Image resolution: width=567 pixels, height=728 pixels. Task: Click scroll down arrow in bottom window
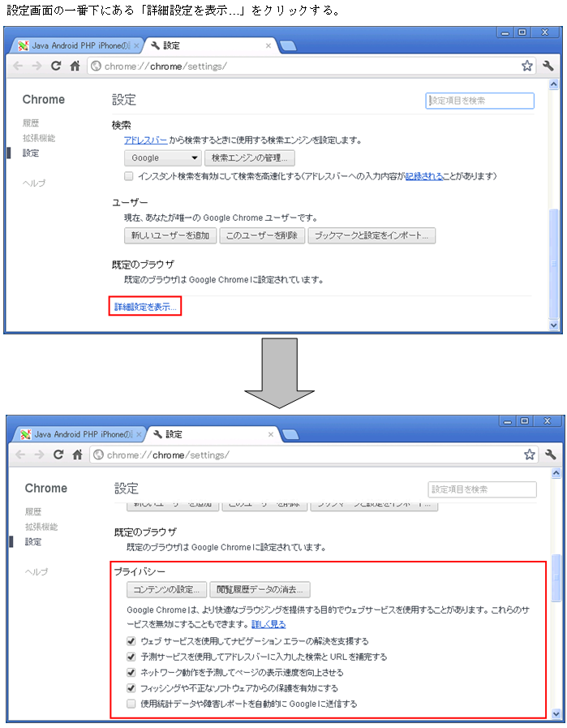pos(556,713)
